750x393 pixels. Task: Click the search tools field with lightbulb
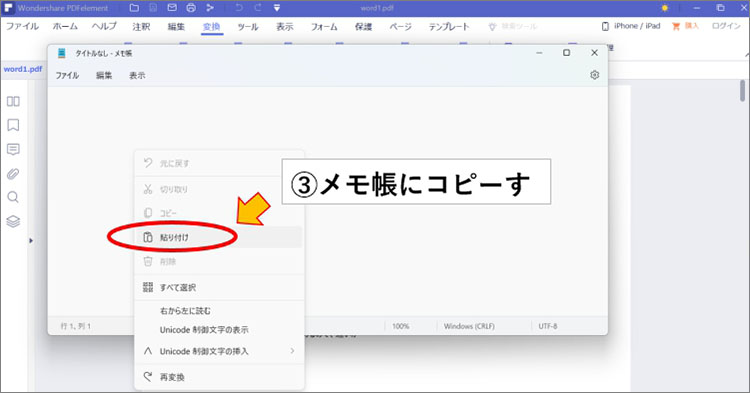pyautogui.click(x=513, y=27)
